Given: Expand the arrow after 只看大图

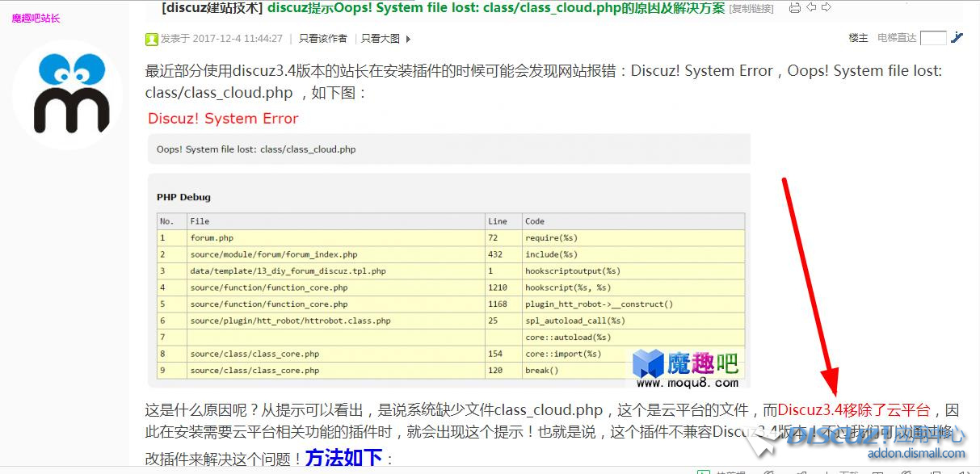Looking at the screenshot, I should pyautogui.click(x=406, y=37).
